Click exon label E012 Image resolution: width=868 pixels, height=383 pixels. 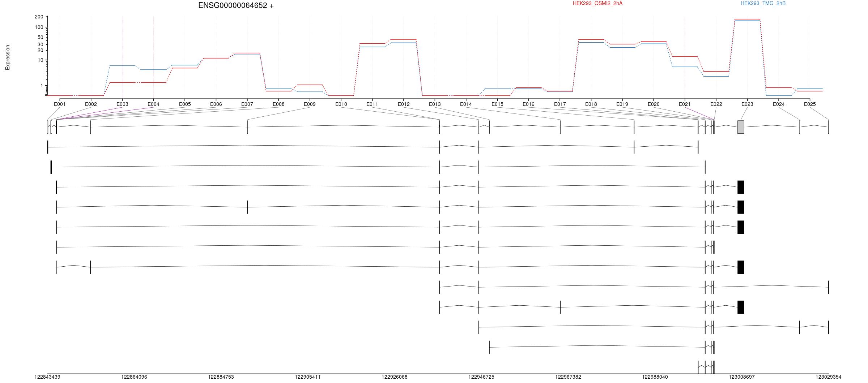pyautogui.click(x=404, y=104)
